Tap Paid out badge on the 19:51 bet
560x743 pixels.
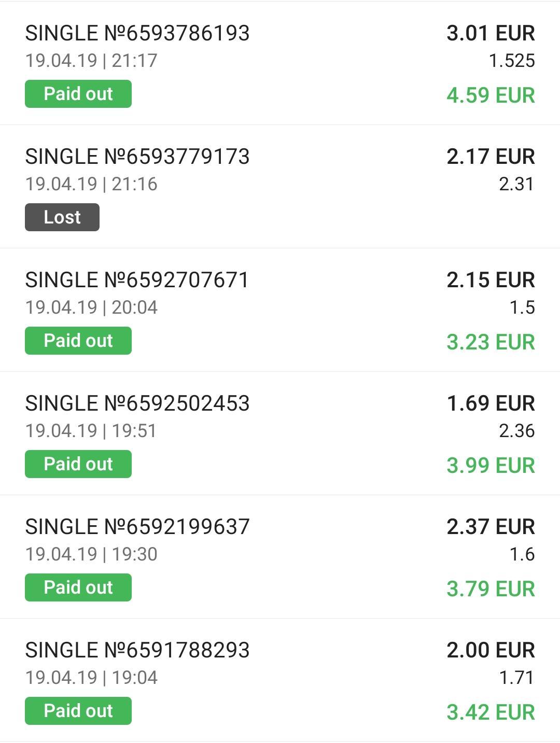[78, 464]
